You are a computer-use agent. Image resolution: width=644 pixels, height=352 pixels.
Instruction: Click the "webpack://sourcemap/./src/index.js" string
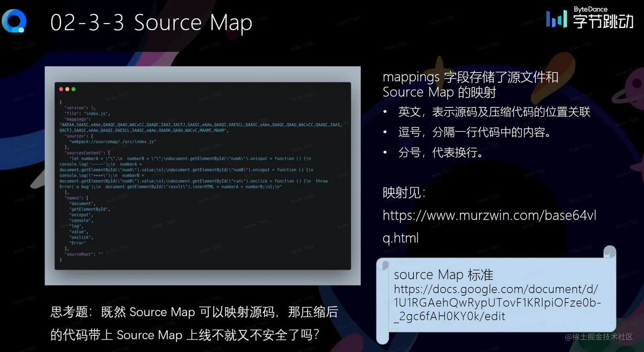pyautogui.click(x=113, y=141)
